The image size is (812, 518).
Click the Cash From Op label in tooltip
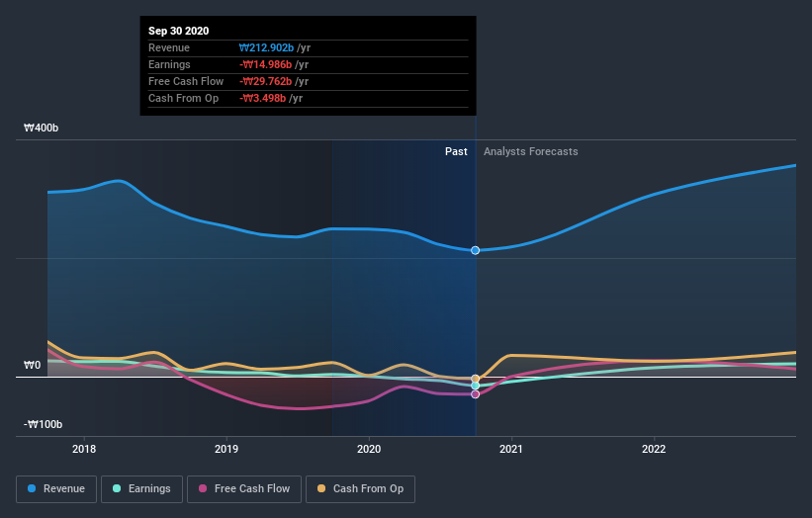183,98
